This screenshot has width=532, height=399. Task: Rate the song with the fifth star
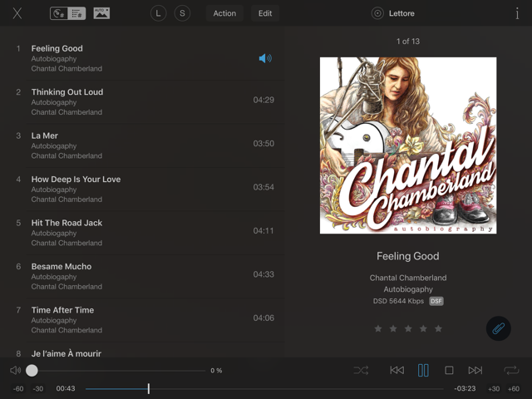[x=438, y=329]
